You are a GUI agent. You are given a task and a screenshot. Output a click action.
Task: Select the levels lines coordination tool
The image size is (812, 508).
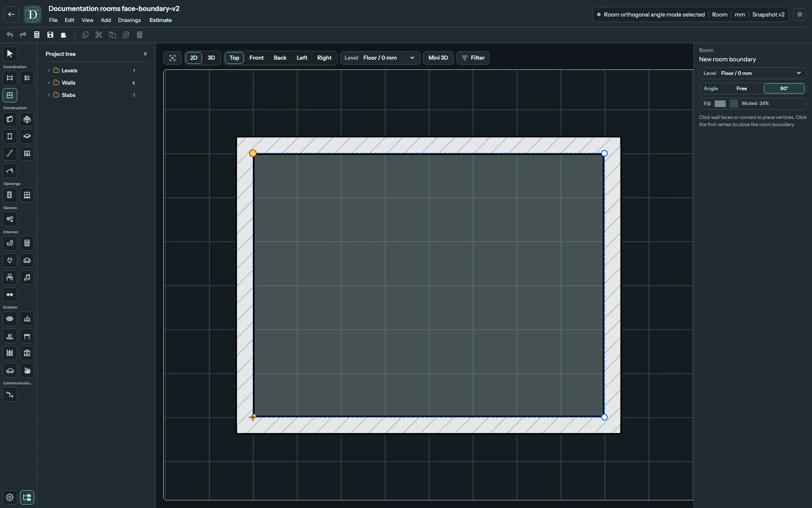click(x=27, y=78)
